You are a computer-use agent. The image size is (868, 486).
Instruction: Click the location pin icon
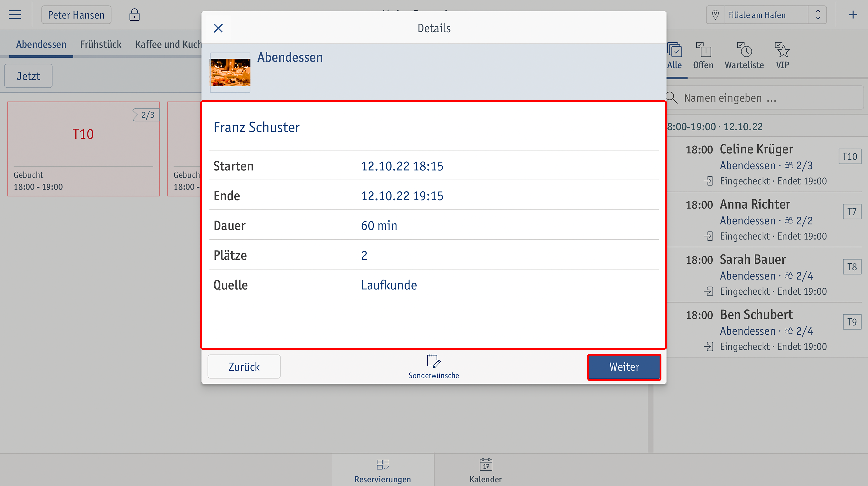click(715, 15)
